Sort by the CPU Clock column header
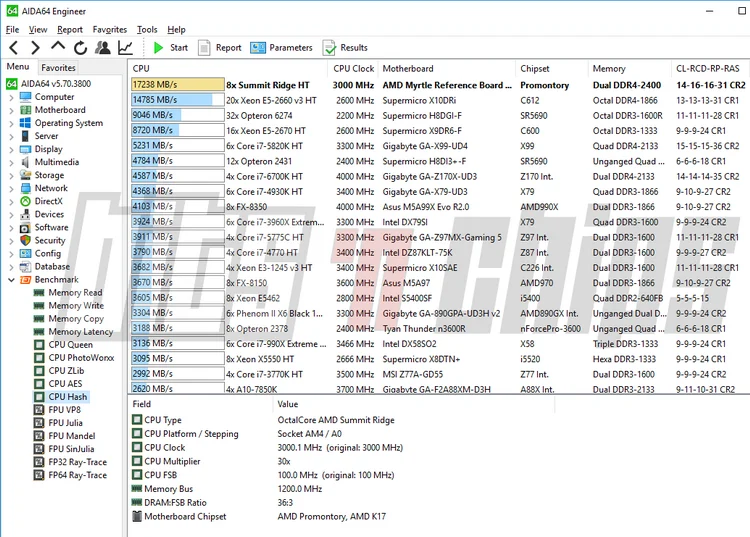The width and height of the screenshot is (750, 537). click(x=353, y=68)
